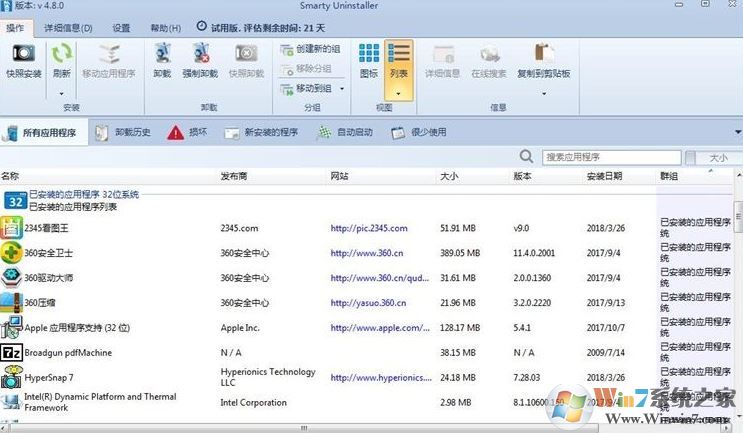The height and width of the screenshot is (433, 743).
Task: Click 移动到组 move to group button
Action: point(306,89)
